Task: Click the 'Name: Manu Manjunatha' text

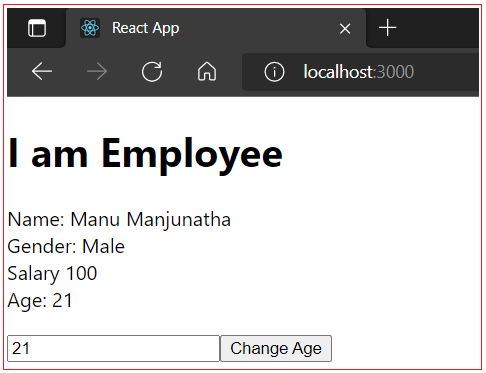Action: (x=119, y=219)
